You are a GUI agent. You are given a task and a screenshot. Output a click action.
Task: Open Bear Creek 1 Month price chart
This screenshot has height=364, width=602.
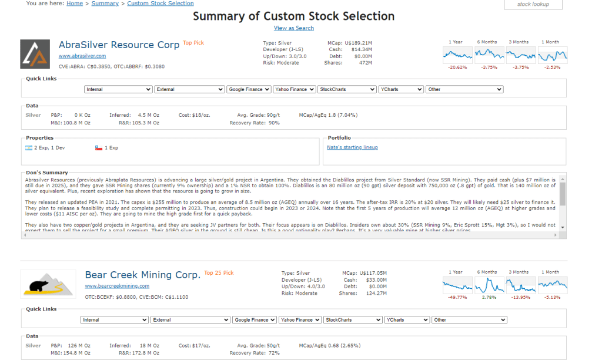(553, 285)
